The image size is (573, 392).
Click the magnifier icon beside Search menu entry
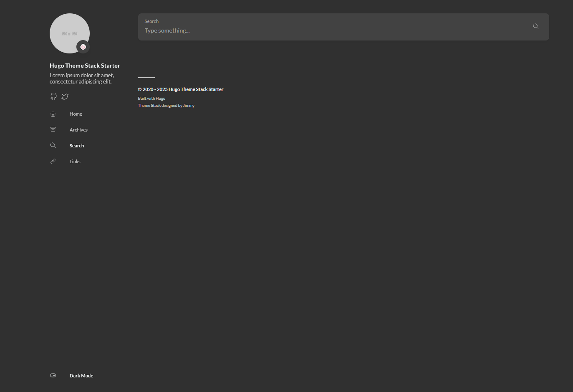pyautogui.click(x=53, y=145)
